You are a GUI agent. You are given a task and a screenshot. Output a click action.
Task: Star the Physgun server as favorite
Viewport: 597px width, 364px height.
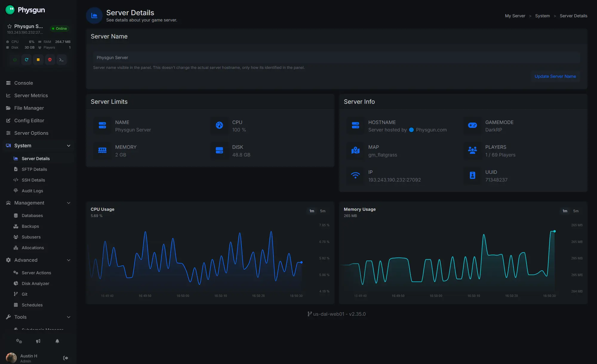(10, 26)
